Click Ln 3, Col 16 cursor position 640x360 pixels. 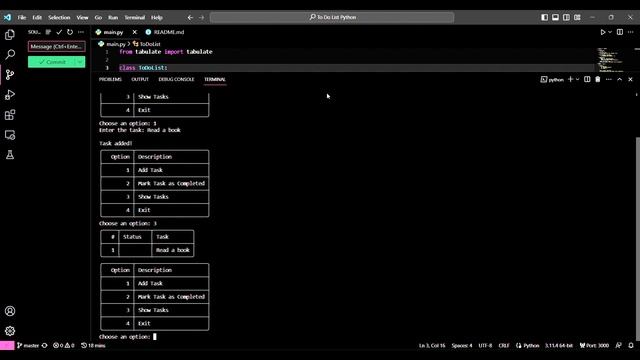[432, 345]
